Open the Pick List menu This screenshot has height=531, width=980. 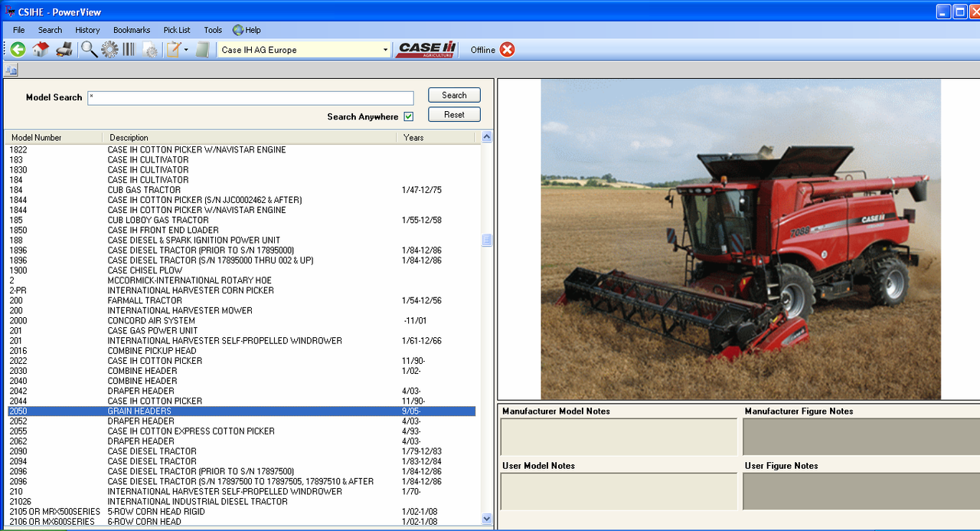tap(177, 30)
